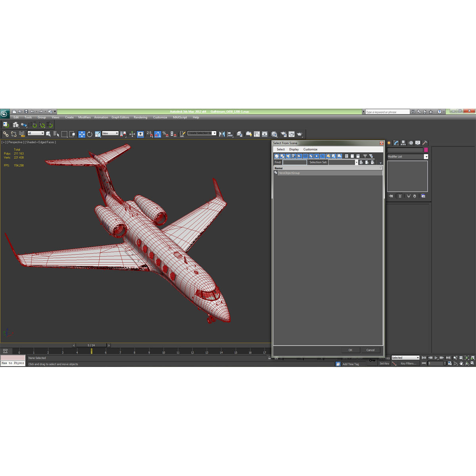Open the selection filter 'All' dropdown
This screenshot has height=476, width=476.
click(x=36, y=133)
